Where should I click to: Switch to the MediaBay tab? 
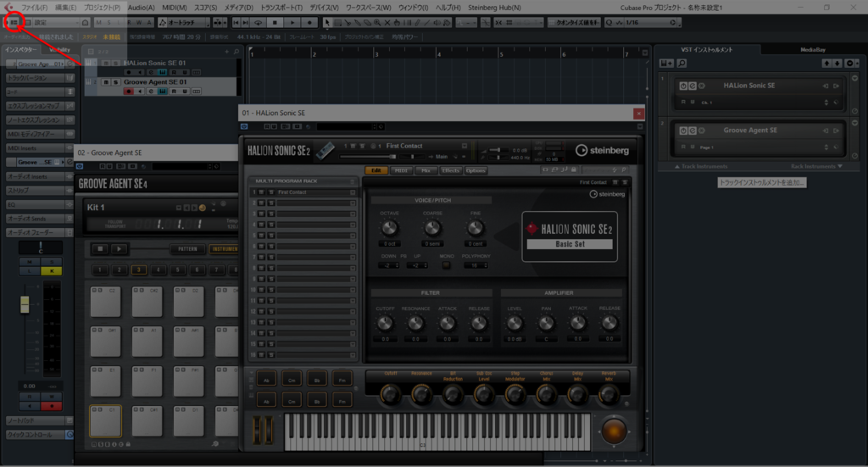tap(813, 50)
